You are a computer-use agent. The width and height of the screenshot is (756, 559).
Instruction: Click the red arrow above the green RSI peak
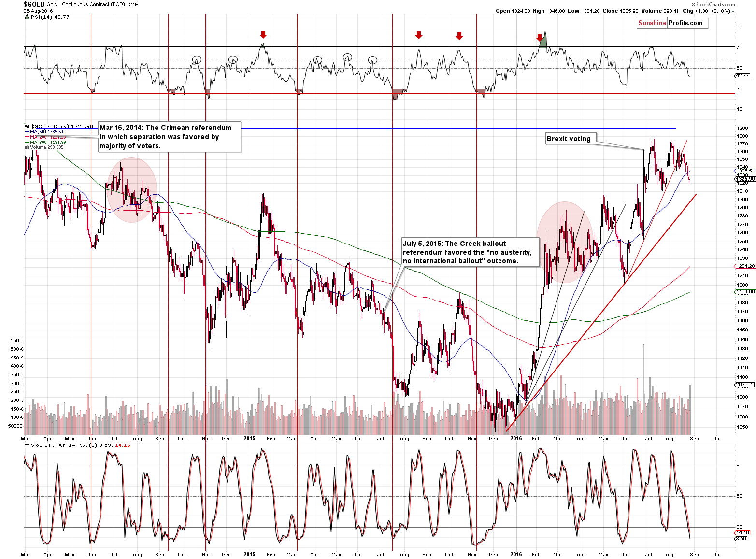point(540,37)
